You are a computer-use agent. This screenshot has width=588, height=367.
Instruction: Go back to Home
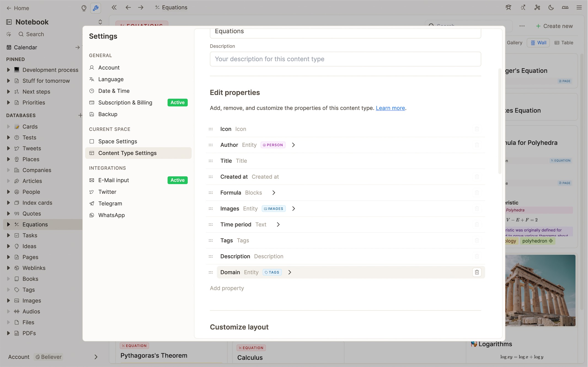coord(18,8)
